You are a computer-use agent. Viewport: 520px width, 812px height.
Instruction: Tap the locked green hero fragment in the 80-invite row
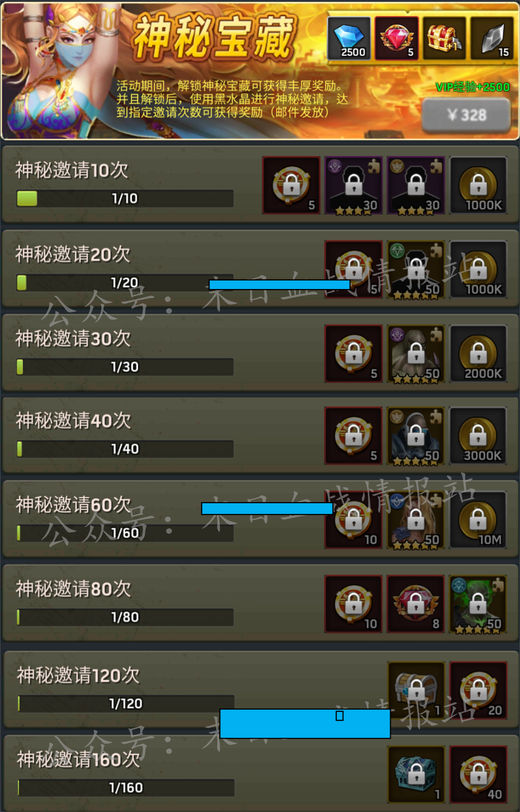click(478, 604)
